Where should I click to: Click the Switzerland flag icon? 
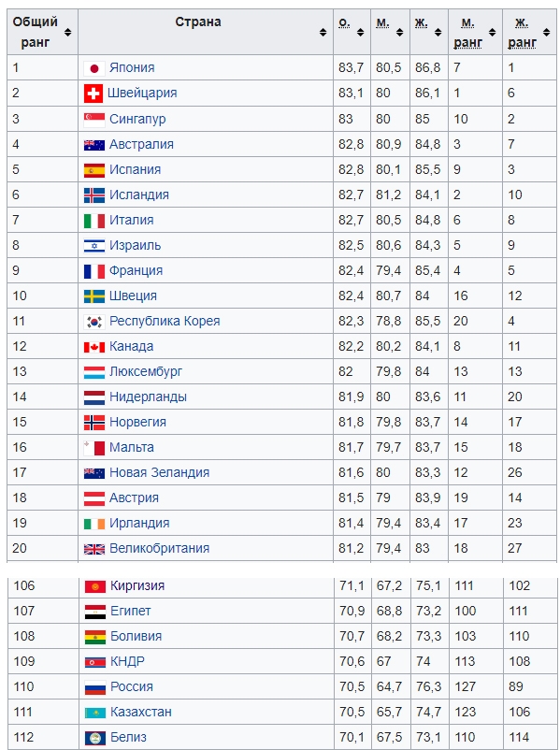tap(93, 94)
